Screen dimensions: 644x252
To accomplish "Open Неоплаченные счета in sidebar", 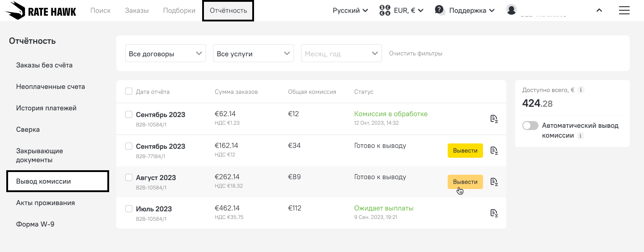I will (x=51, y=87).
